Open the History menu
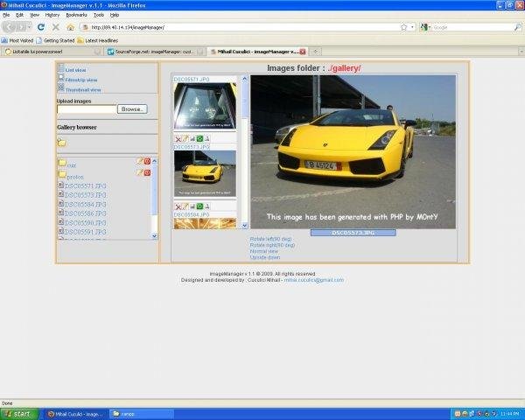Image resolution: width=525 pixels, height=420 pixels. [x=52, y=15]
